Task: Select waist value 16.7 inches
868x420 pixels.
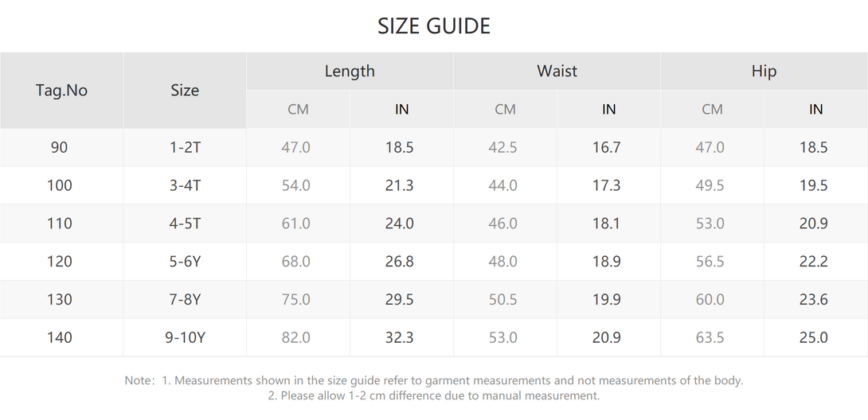Action: click(x=608, y=147)
